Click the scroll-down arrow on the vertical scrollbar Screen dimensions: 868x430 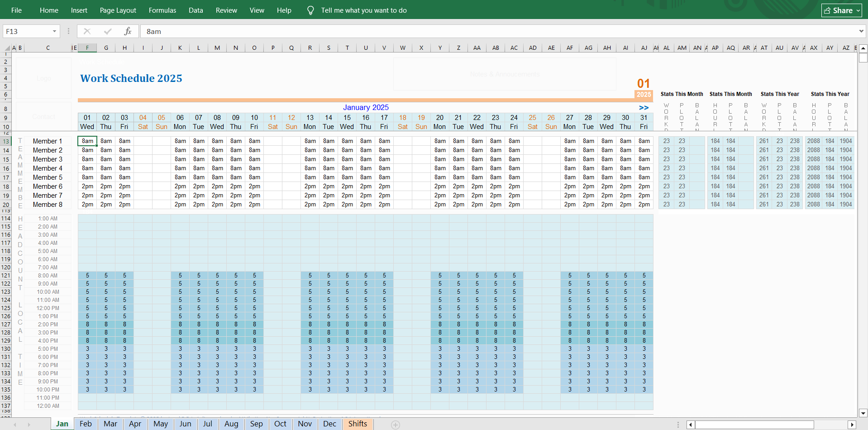click(x=863, y=414)
